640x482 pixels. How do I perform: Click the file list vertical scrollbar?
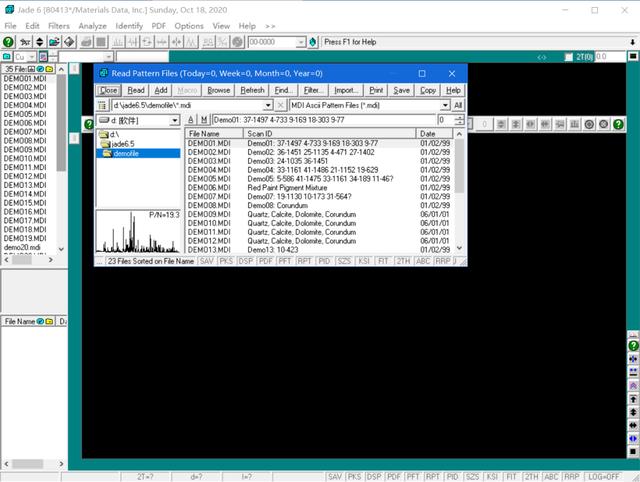point(459,200)
